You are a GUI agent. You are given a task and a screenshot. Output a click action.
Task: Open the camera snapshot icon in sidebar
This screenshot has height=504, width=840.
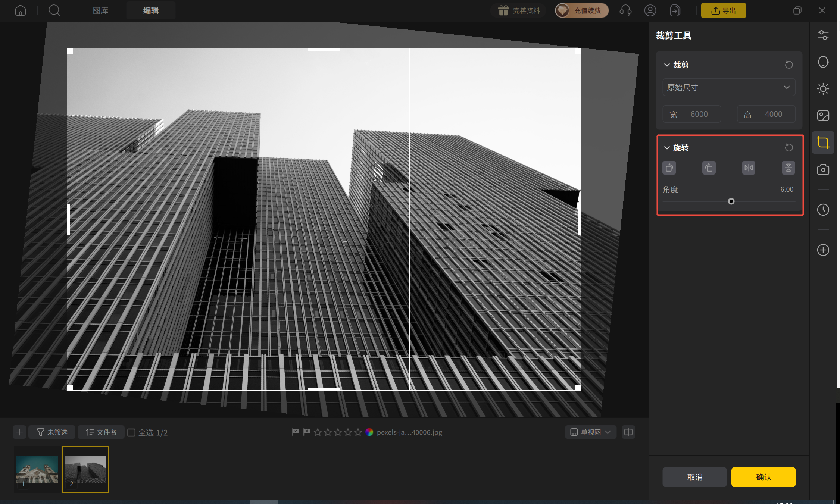pos(823,169)
